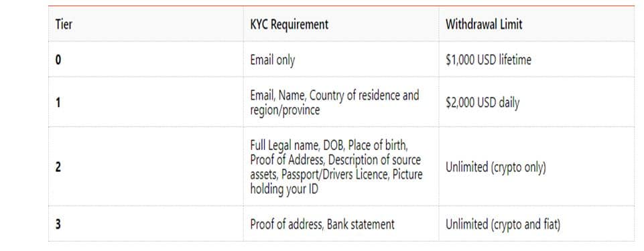644x251 pixels.
Task: Click the orange line above the table
Action: (341, 6)
